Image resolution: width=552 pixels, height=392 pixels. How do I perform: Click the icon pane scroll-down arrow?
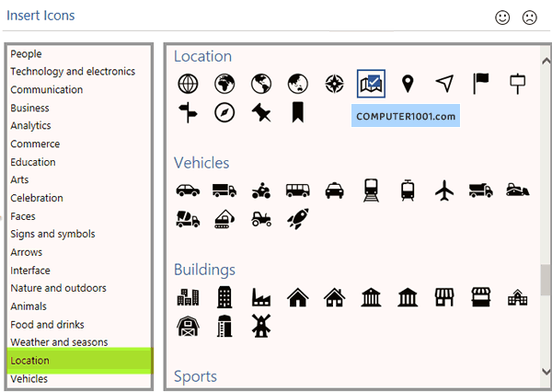tap(546, 372)
